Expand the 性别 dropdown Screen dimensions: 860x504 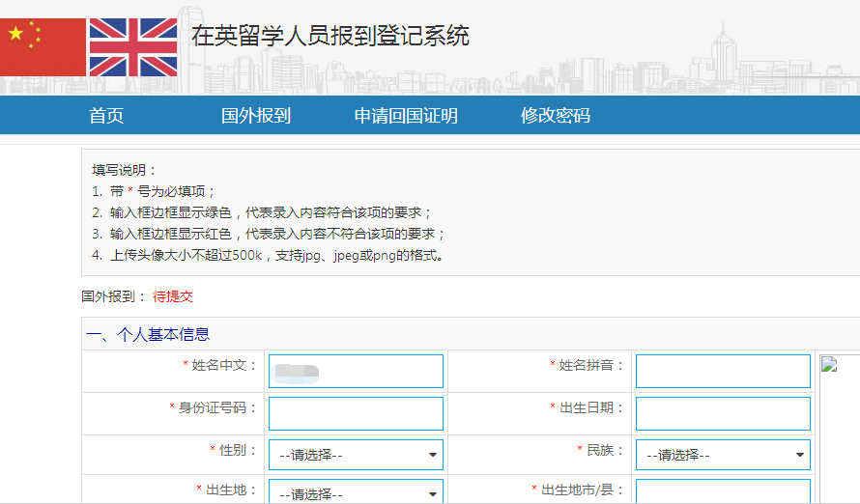pyautogui.click(x=356, y=455)
